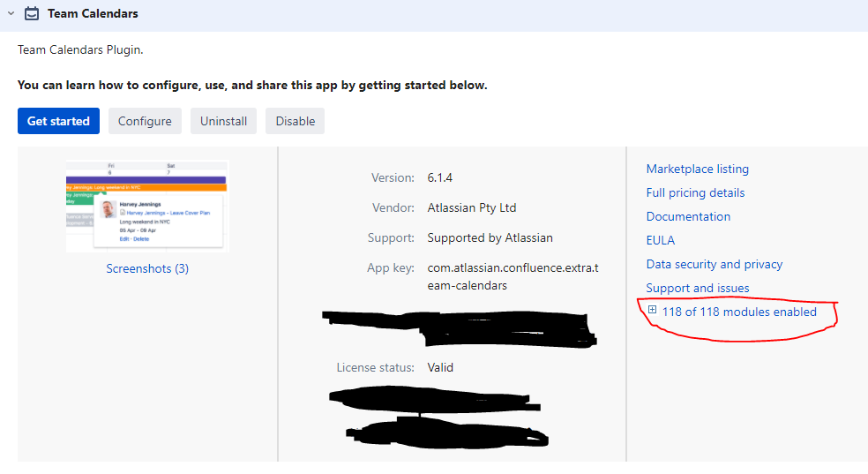
Task: Open the Support and issues link
Action: point(698,288)
